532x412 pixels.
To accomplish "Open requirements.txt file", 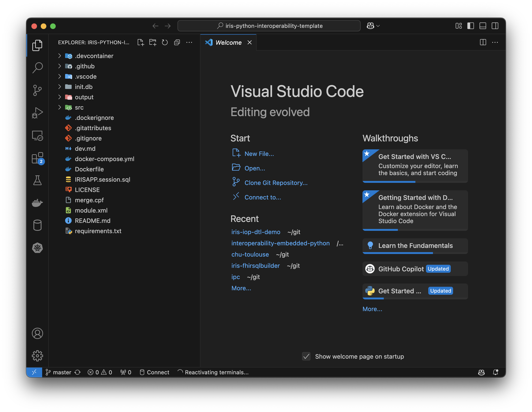I will coord(124,231).
